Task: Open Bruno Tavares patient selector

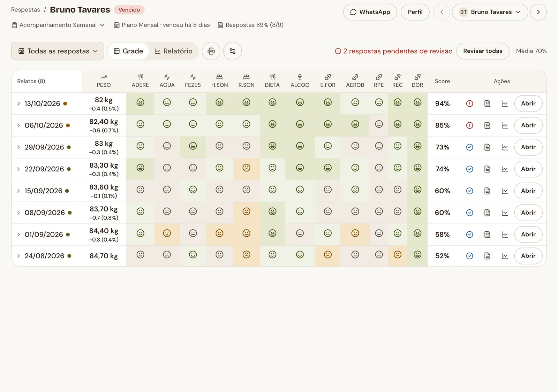Action: click(490, 12)
